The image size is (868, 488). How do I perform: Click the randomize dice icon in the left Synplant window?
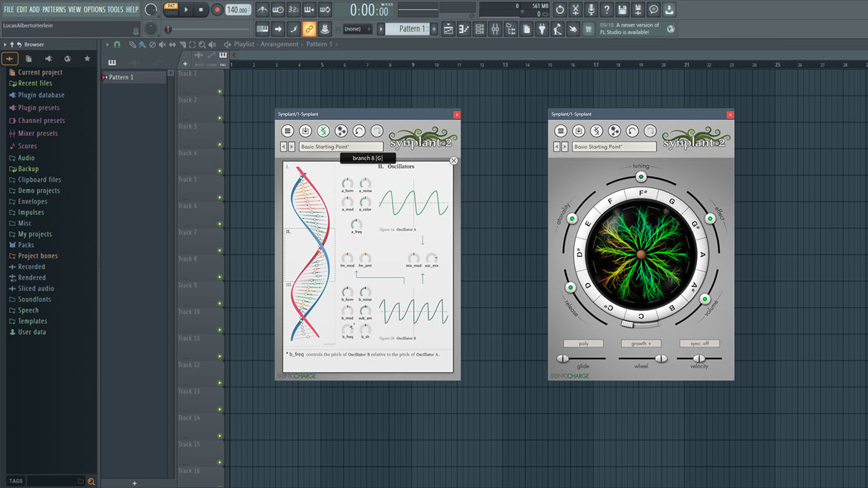coord(341,131)
